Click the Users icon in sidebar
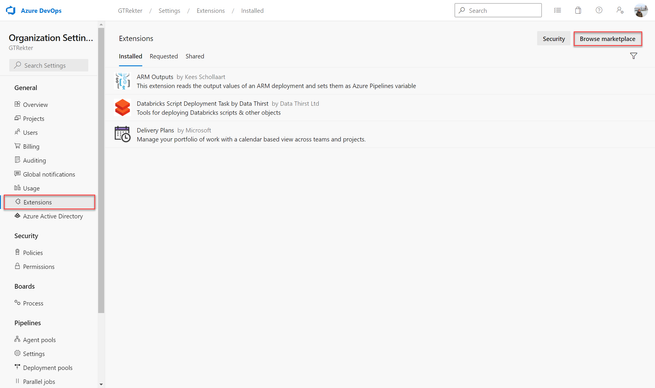Viewport: 655px width, 388px height. coord(17,132)
